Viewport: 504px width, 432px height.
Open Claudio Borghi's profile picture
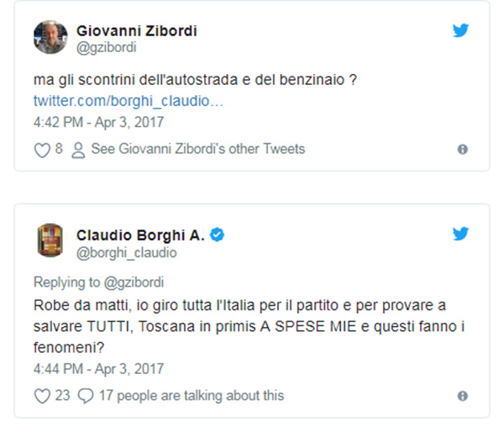50,241
